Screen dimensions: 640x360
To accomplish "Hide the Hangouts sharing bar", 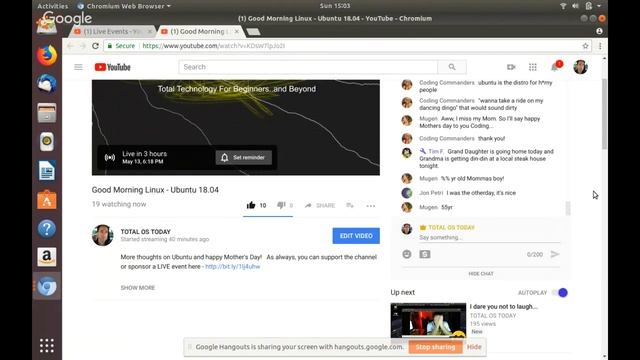I will tap(474, 347).
